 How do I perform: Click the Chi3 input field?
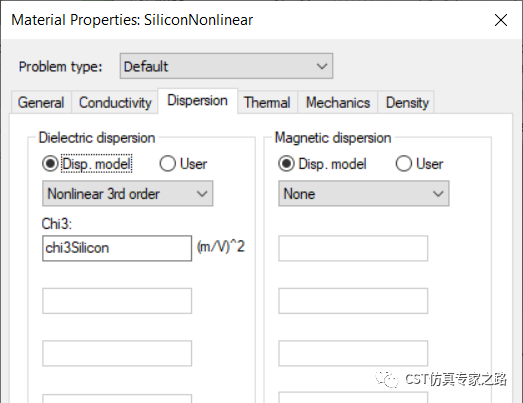click(117, 248)
